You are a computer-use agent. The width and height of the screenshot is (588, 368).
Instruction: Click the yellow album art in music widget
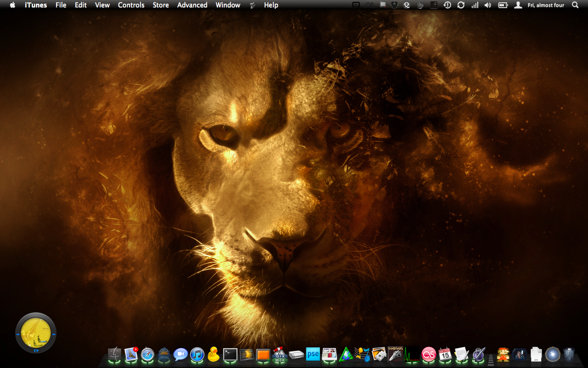pyautogui.click(x=36, y=333)
